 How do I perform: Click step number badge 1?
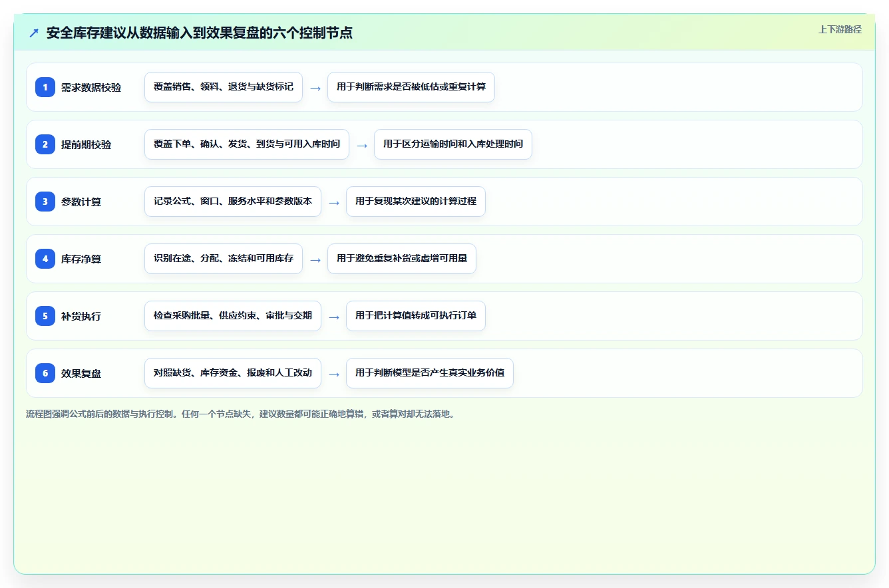tap(45, 87)
